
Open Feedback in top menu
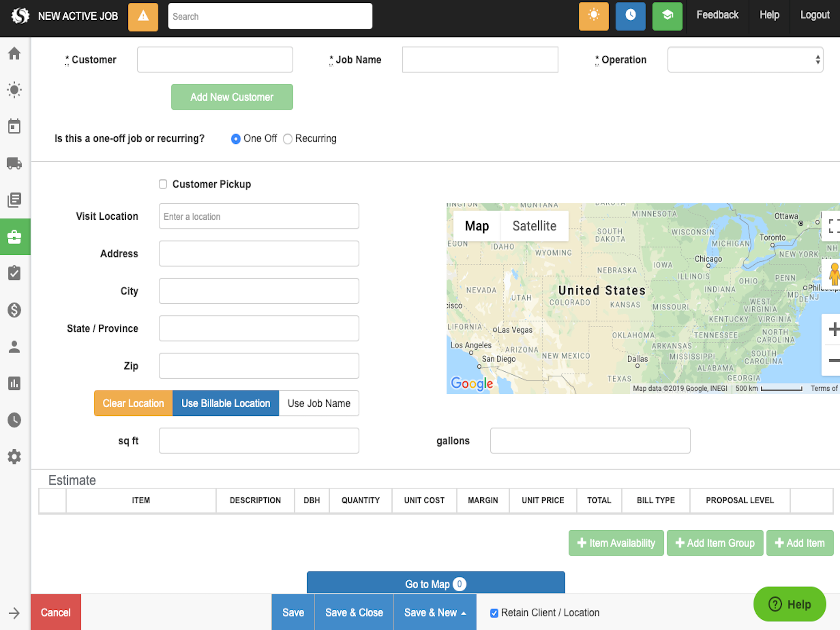717,15
